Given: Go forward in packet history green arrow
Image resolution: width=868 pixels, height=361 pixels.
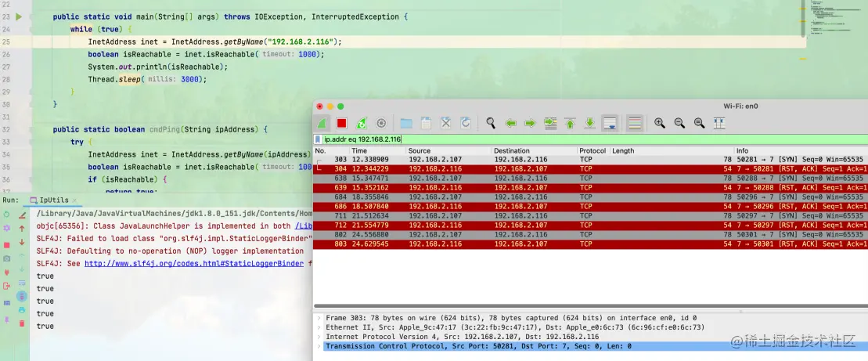Looking at the screenshot, I should point(530,123).
